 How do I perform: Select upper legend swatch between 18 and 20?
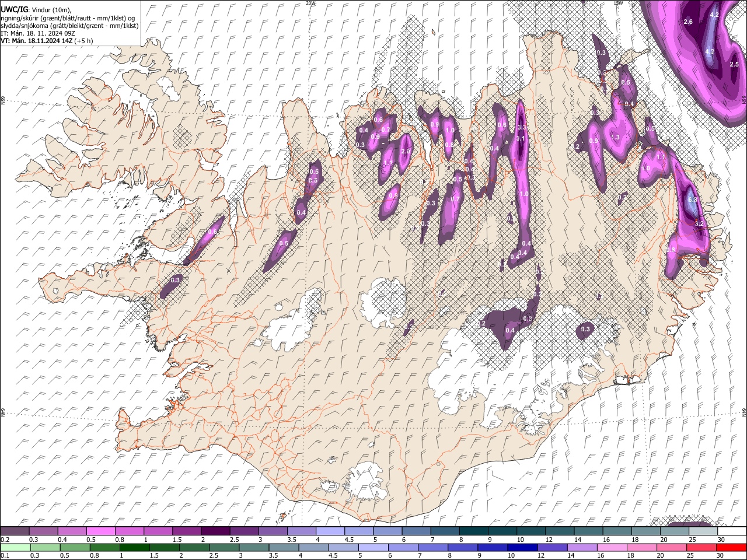pos(645,531)
